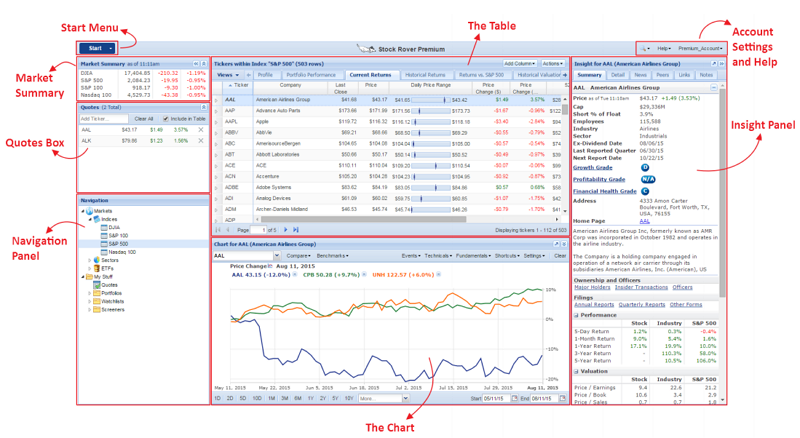Switch to the Profile tab

pyautogui.click(x=265, y=75)
